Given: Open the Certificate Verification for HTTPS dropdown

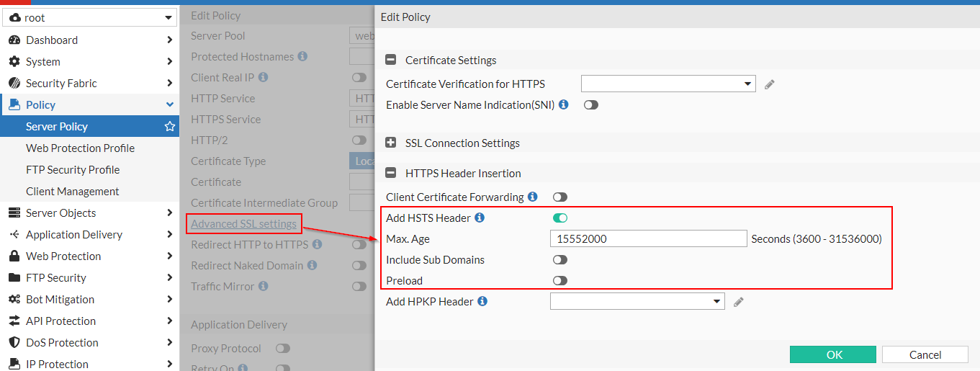Looking at the screenshot, I should [668, 84].
